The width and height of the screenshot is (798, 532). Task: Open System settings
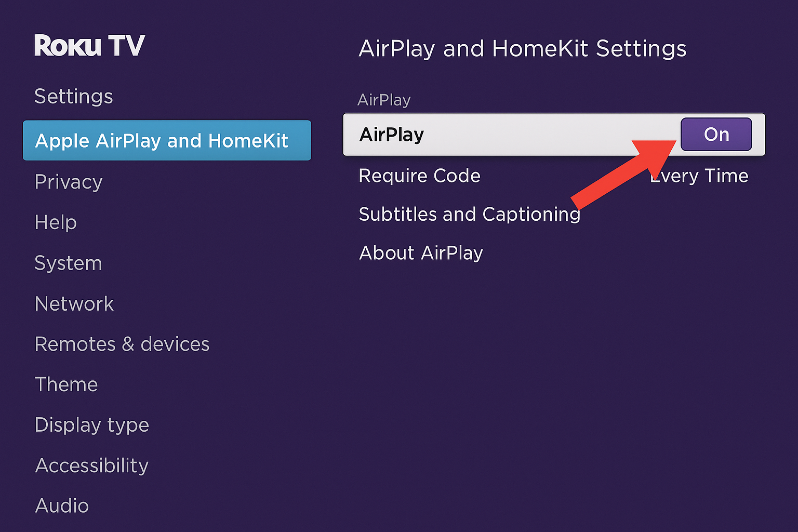pos(68,263)
